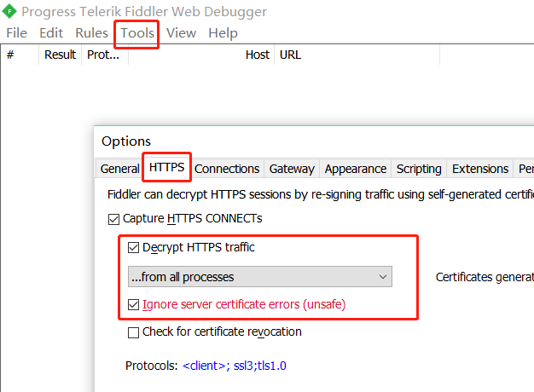
Task: Click the 'Certificates generat' text
Action: (x=485, y=277)
